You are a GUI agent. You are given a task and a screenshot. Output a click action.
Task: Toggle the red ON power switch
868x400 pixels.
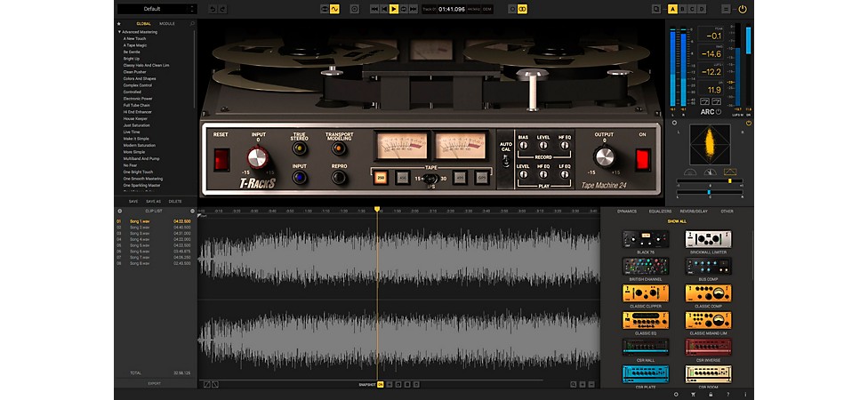(x=643, y=159)
